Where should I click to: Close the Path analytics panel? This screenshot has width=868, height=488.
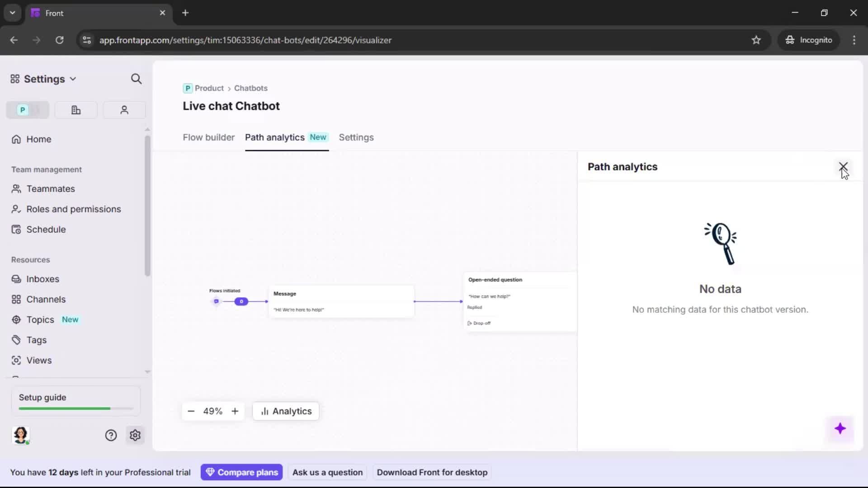tap(843, 167)
